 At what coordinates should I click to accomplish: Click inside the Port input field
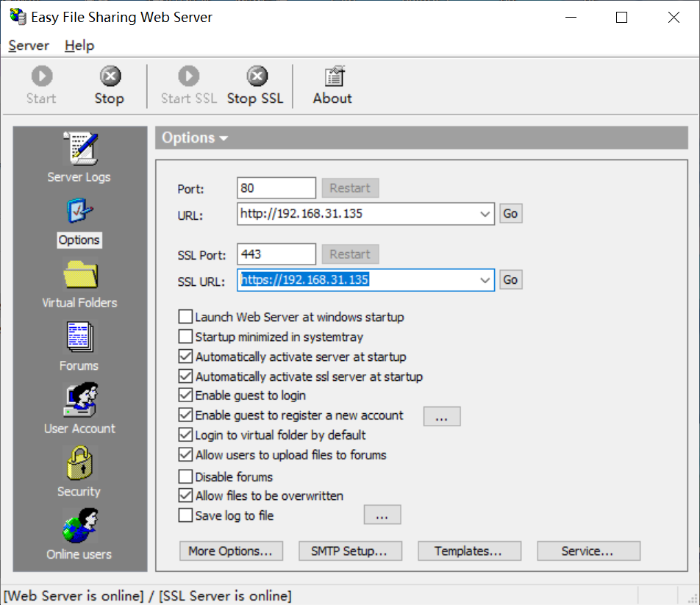(276, 188)
